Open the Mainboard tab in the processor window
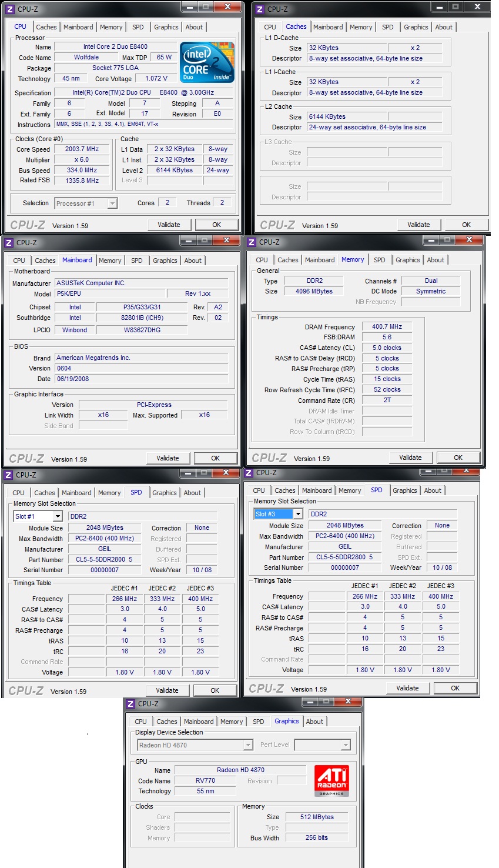Viewport: 499px width, 868px height. click(x=78, y=27)
